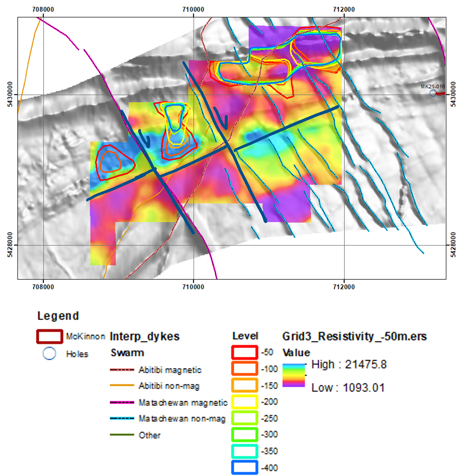This screenshot has height=476, width=462.
Task: Click the '-200' level value text
Action: click(269, 402)
